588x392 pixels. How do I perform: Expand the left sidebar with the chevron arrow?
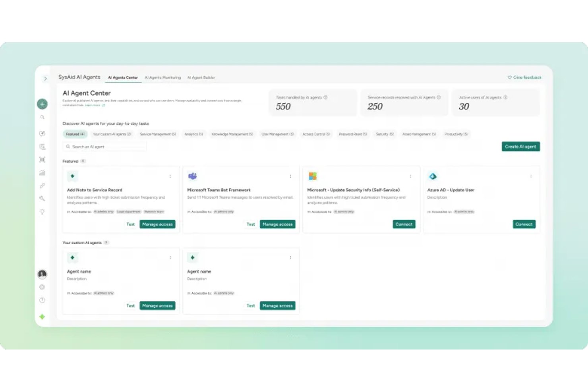[x=45, y=79]
